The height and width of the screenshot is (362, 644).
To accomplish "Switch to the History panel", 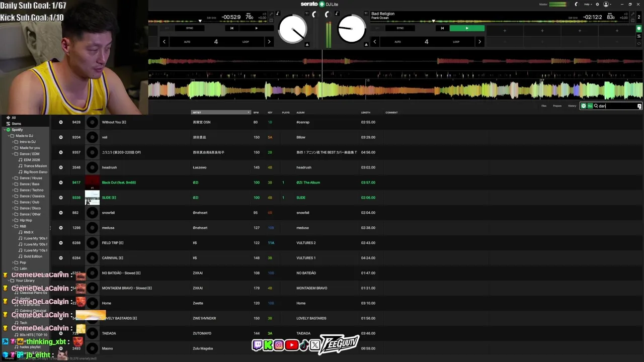I will [x=572, y=106].
